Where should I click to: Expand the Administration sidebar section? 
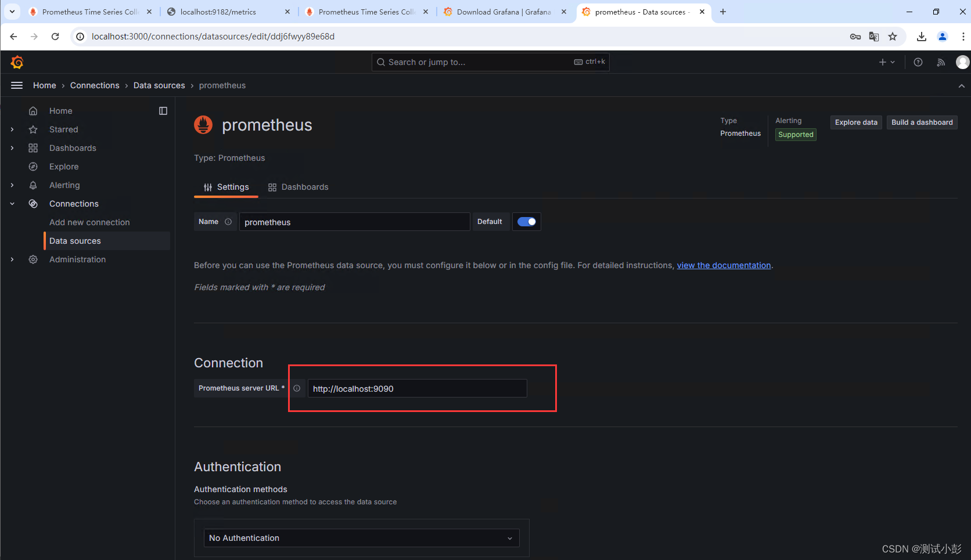tap(12, 259)
